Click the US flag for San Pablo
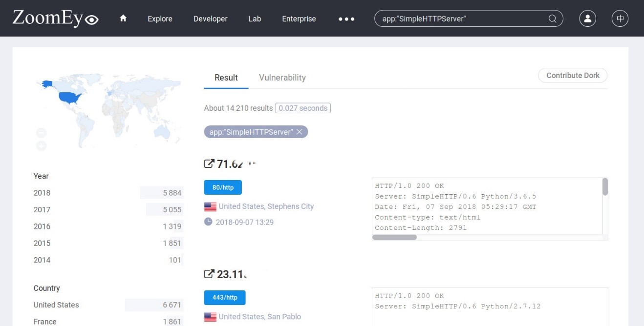644x326 pixels. coord(210,317)
